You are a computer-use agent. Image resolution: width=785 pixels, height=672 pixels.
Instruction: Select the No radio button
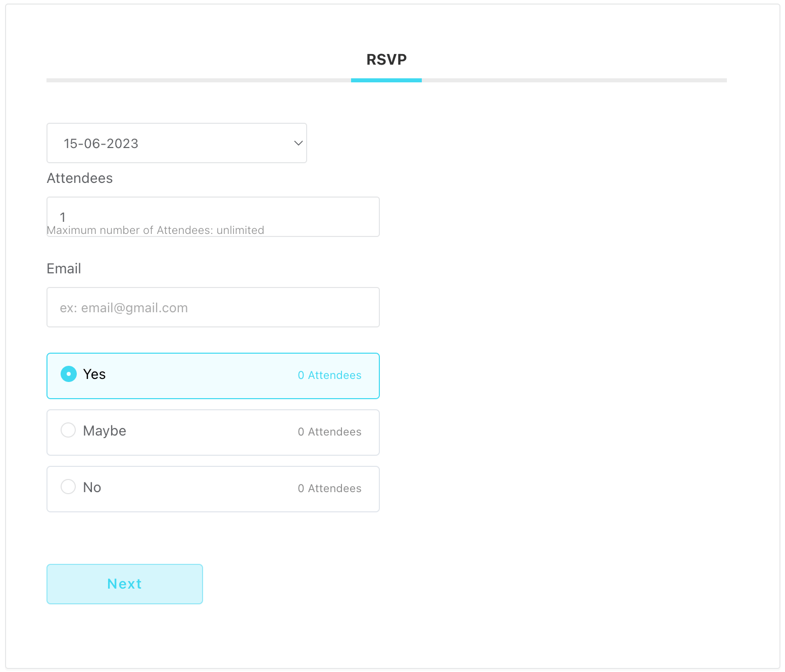[x=69, y=487]
